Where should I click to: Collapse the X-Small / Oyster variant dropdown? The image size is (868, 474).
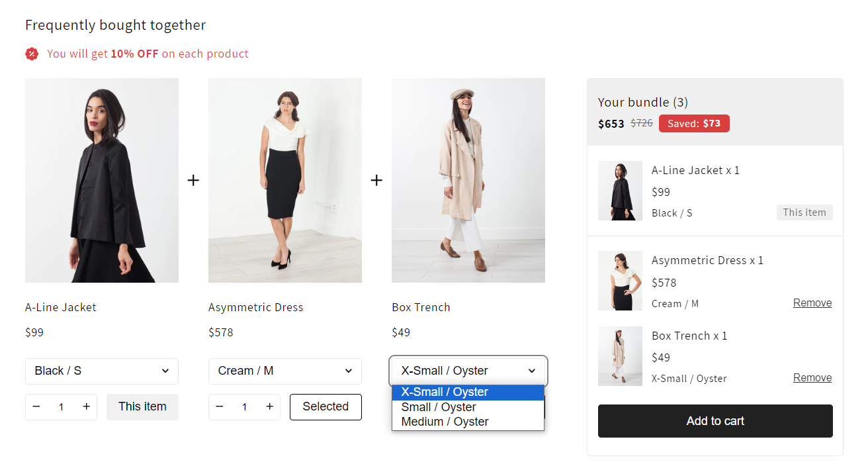tap(468, 371)
